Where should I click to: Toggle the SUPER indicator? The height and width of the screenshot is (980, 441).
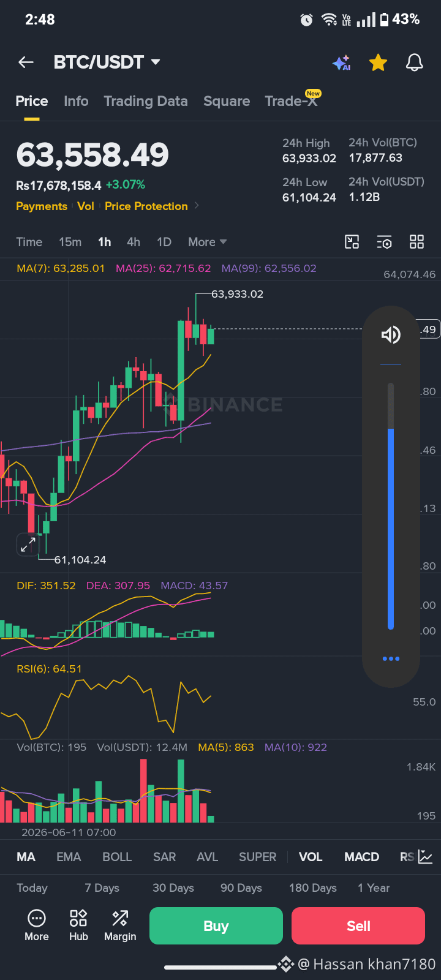click(257, 857)
